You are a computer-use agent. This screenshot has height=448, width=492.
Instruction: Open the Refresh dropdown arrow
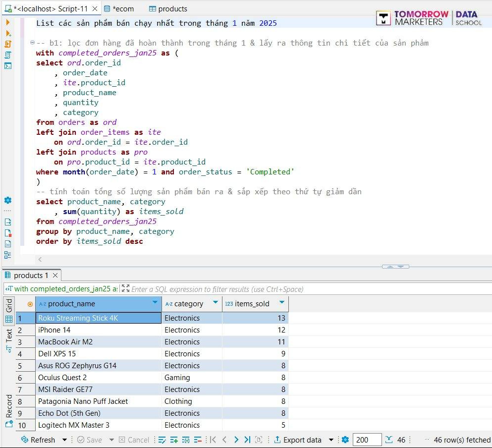(x=64, y=440)
